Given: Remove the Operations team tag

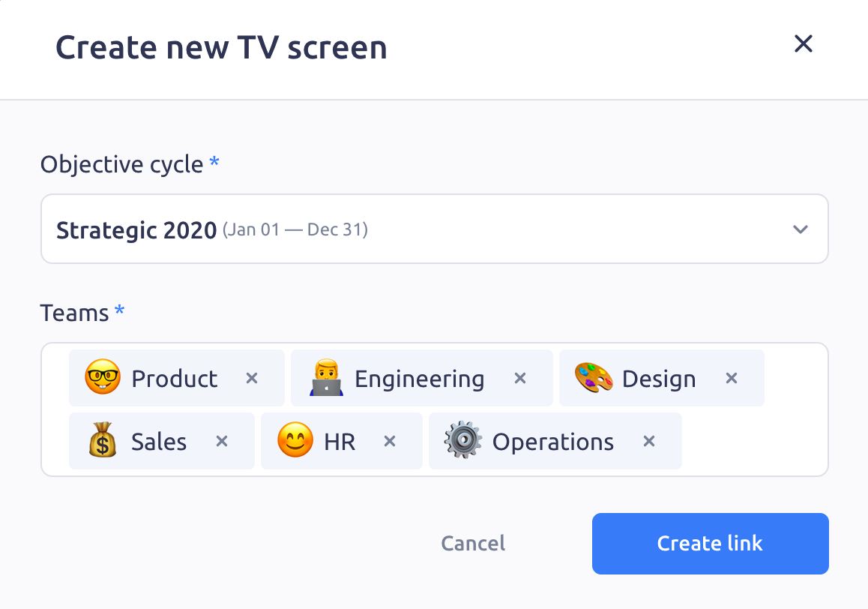Looking at the screenshot, I should [x=649, y=441].
